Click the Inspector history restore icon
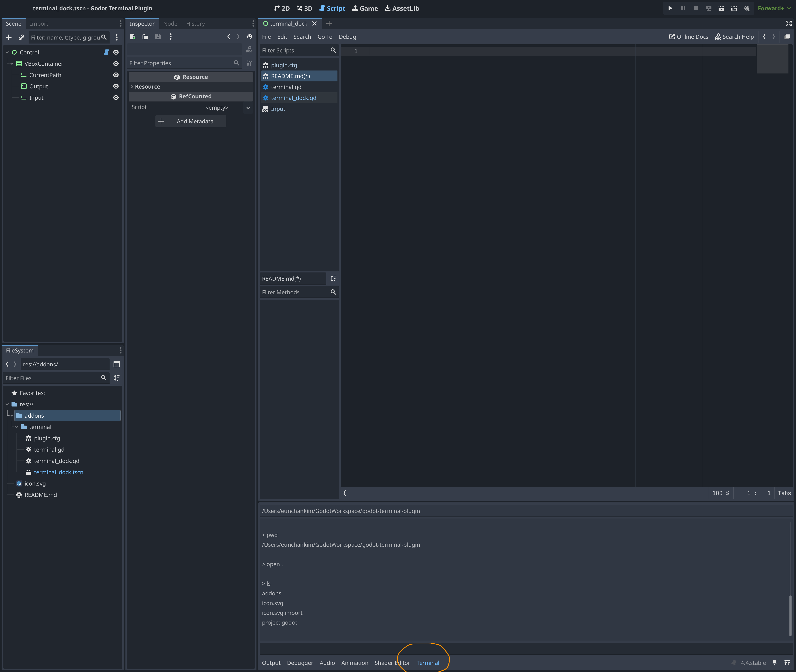This screenshot has height=672, width=796. [250, 37]
